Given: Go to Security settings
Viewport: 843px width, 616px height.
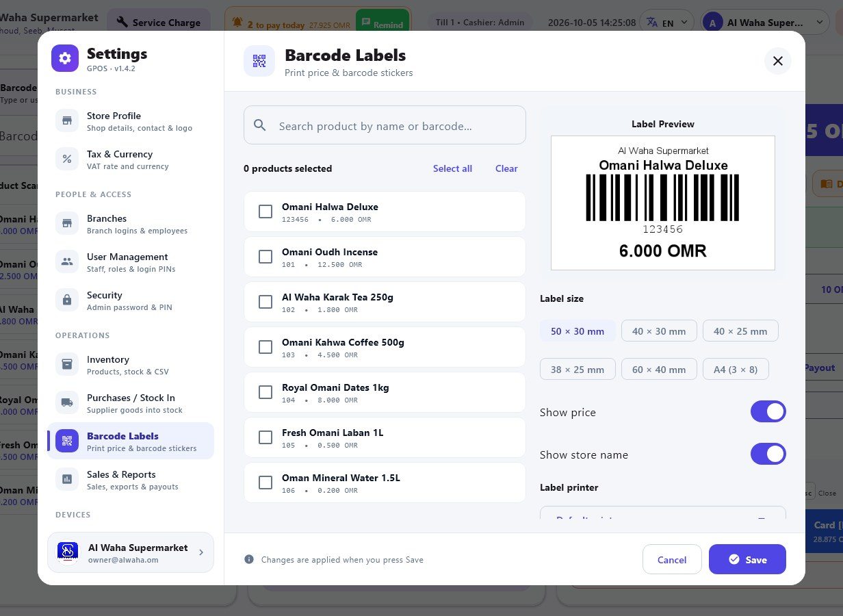Looking at the screenshot, I should [131, 300].
